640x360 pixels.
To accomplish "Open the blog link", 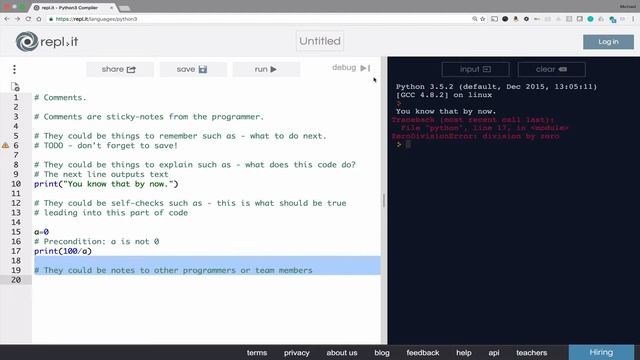I will click(x=382, y=353).
